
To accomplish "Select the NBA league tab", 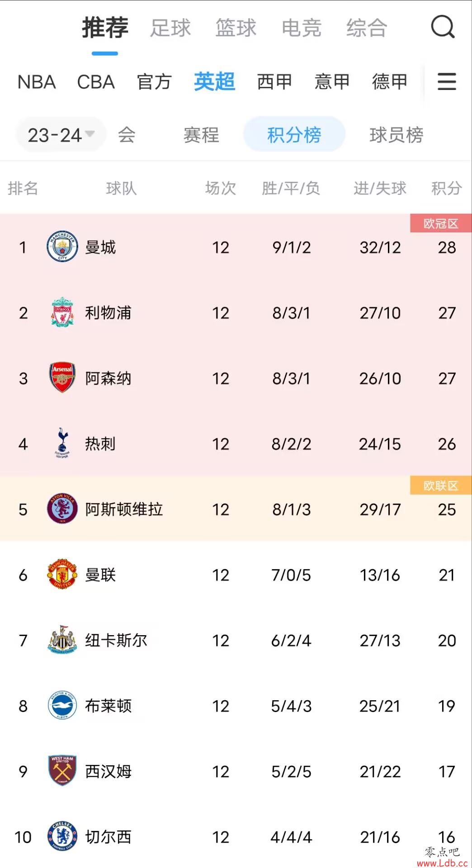I will [37, 82].
